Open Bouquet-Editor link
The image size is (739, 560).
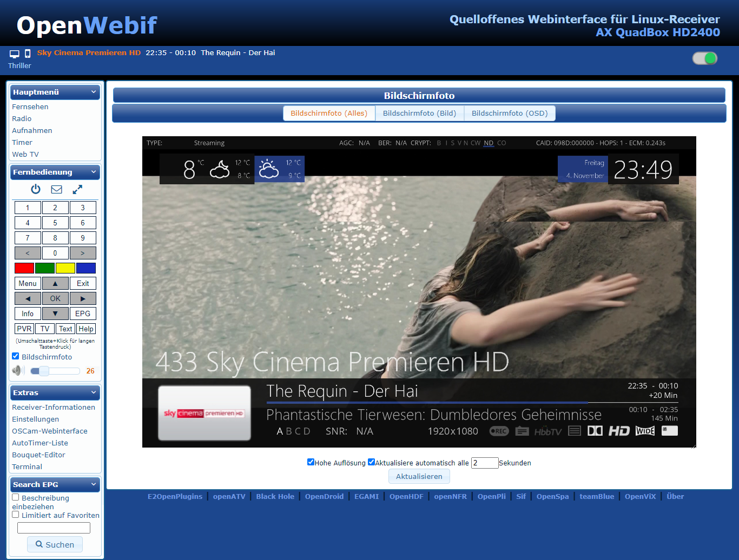pyautogui.click(x=38, y=455)
